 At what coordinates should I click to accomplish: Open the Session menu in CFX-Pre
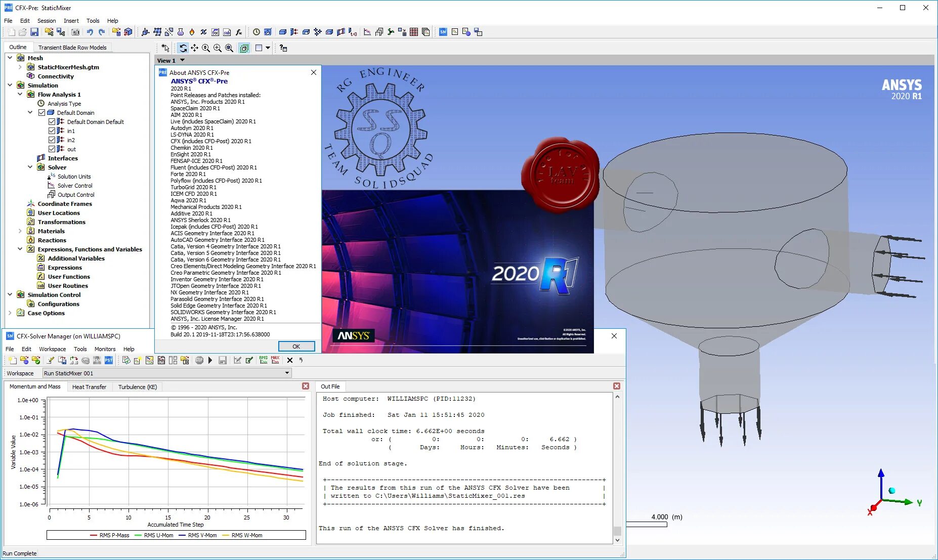tap(47, 21)
